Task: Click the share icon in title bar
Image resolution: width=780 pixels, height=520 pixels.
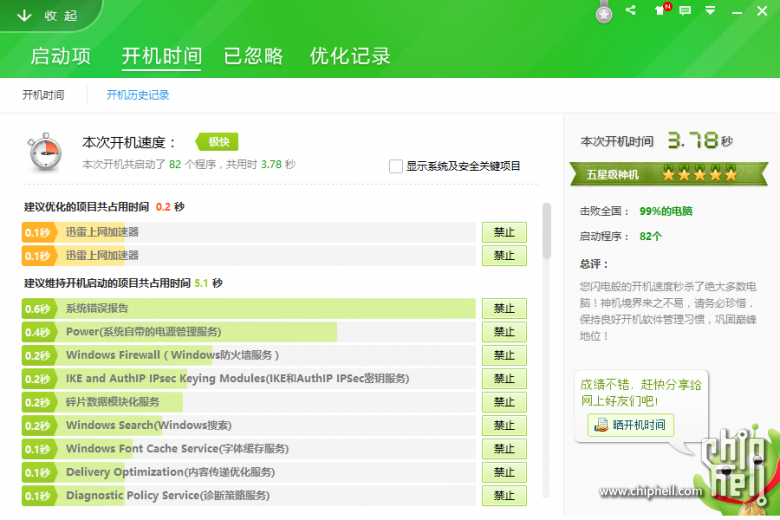Action: click(631, 10)
